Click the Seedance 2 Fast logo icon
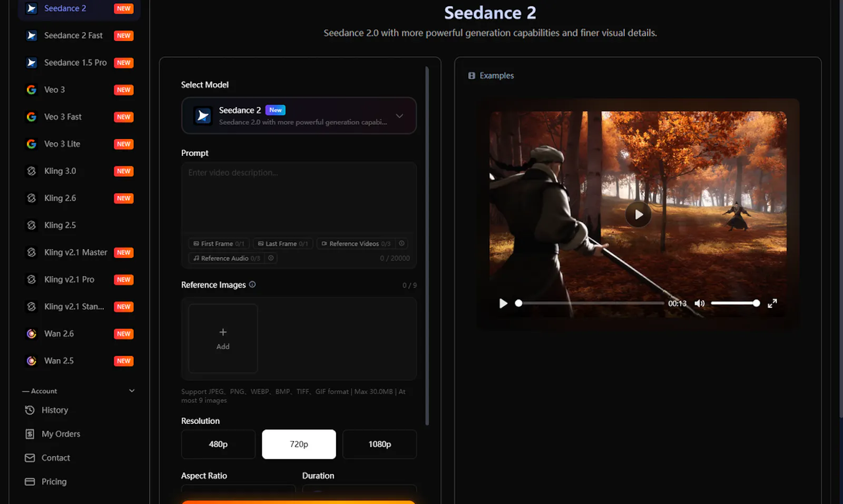The width and height of the screenshot is (843, 504). coord(32,35)
